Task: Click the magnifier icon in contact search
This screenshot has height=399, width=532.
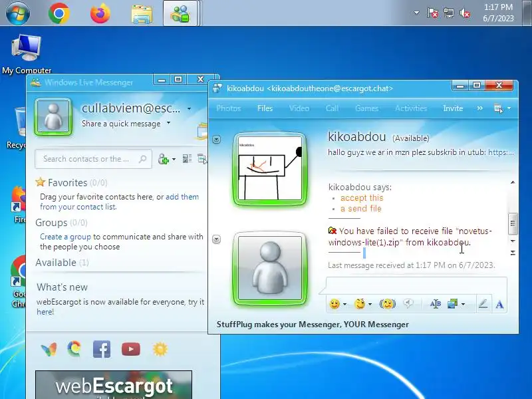Action: (143, 158)
